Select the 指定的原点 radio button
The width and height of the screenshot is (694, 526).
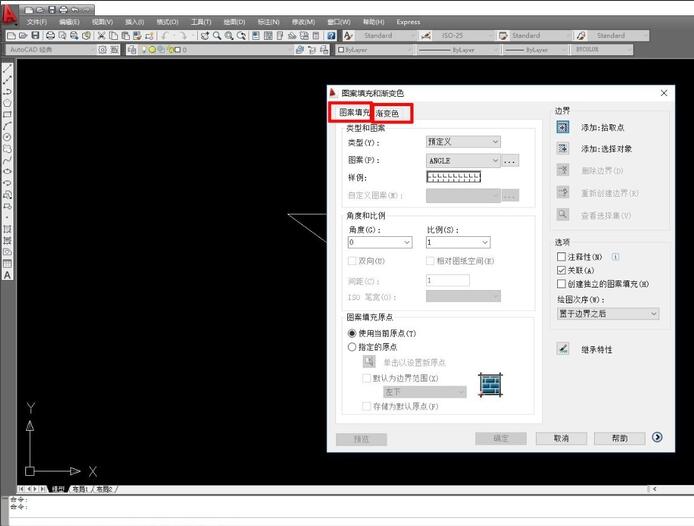[x=352, y=347]
